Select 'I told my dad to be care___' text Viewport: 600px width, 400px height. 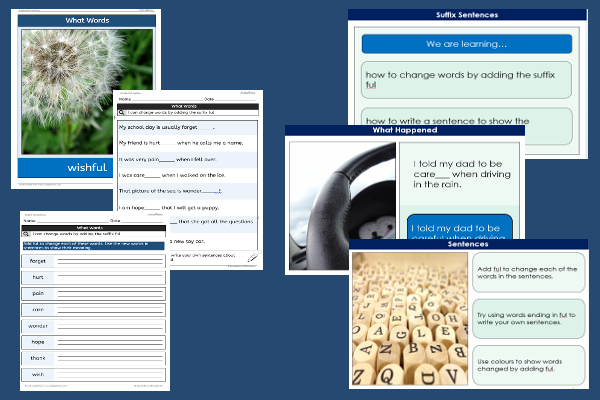click(462, 174)
